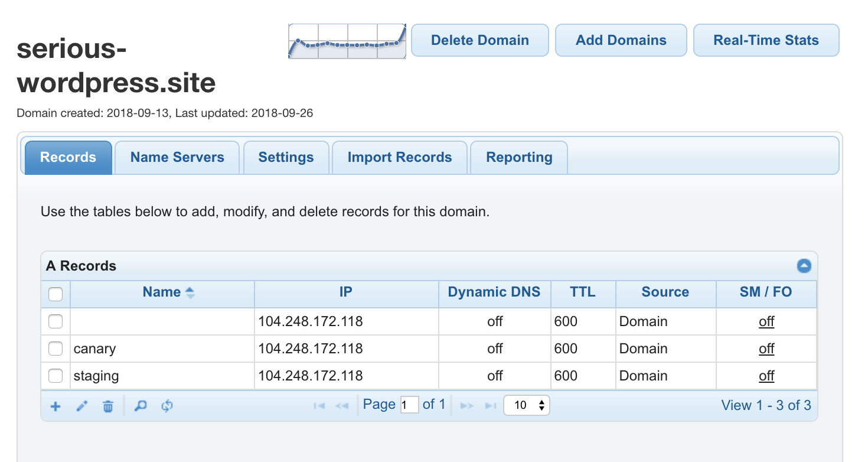
Task: Switch to the Name Servers tab
Action: (177, 158)
